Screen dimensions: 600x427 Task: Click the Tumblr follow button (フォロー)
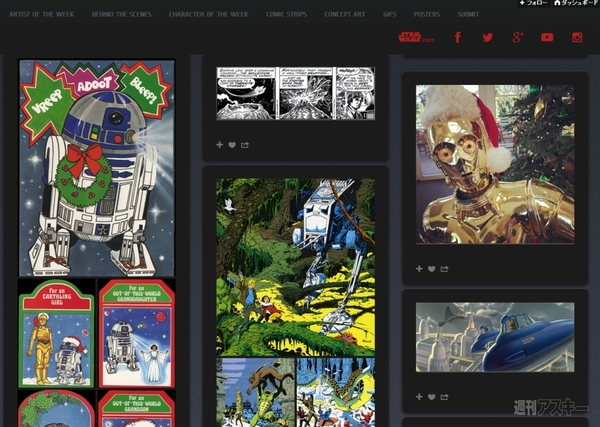(534, 3)
